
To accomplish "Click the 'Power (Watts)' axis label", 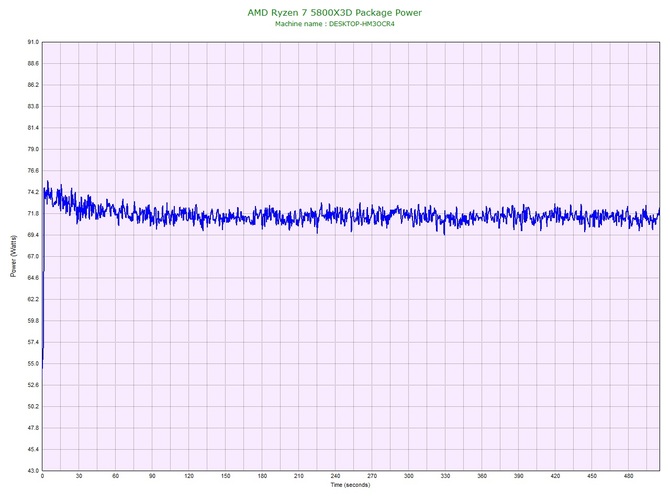I will click(13, 256).
